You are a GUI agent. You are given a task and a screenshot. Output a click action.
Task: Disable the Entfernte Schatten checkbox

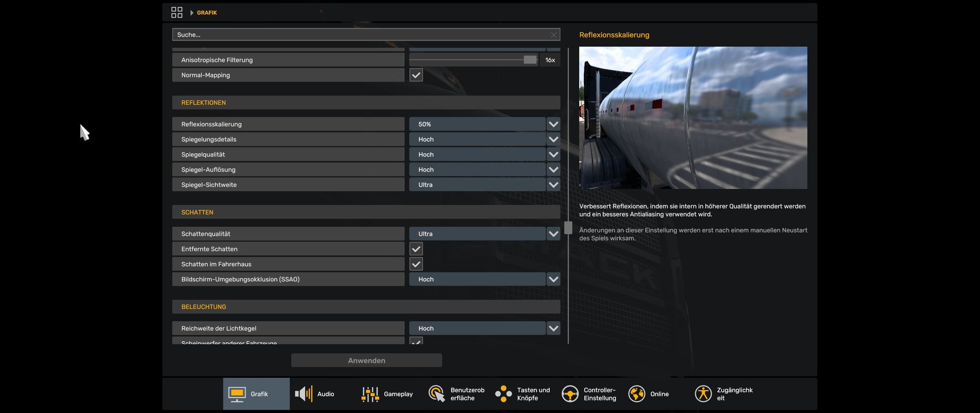click(x=416, y=249)
